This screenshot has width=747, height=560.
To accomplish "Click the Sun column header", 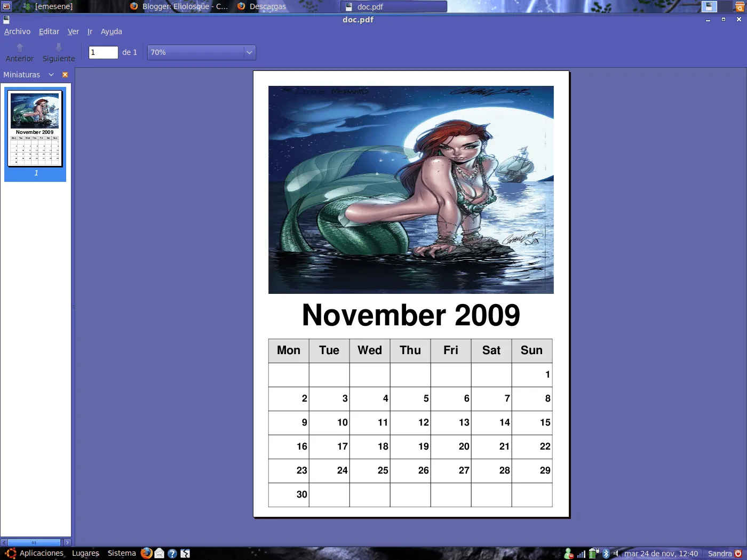I will (532, 350).
